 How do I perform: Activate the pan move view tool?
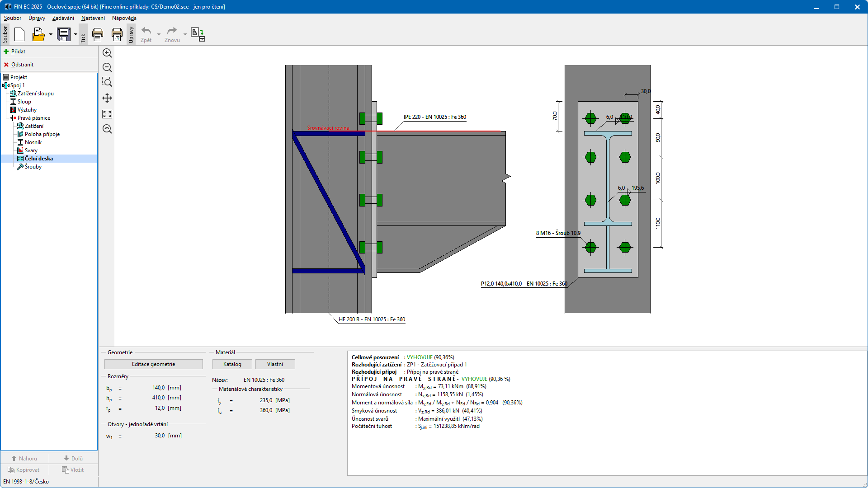point(107,98)
